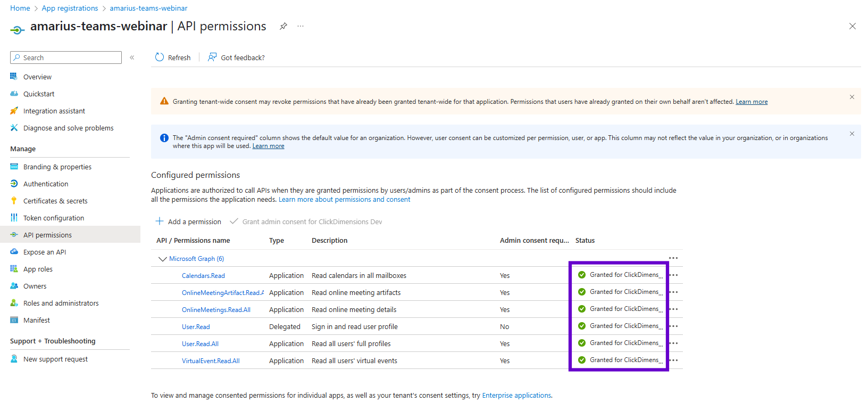Open the User.Read permission
This screenshot has height=402, width=868.
(196, 327)
